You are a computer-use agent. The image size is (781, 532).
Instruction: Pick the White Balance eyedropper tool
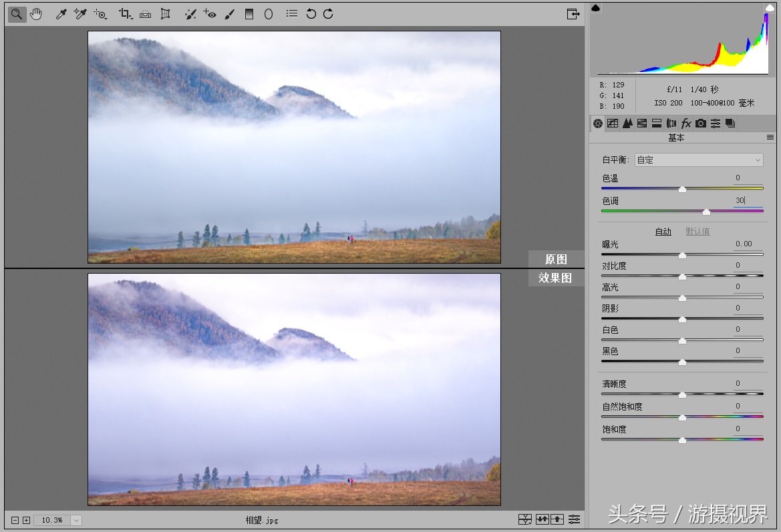pyautogui.click(x=59, y=13)
